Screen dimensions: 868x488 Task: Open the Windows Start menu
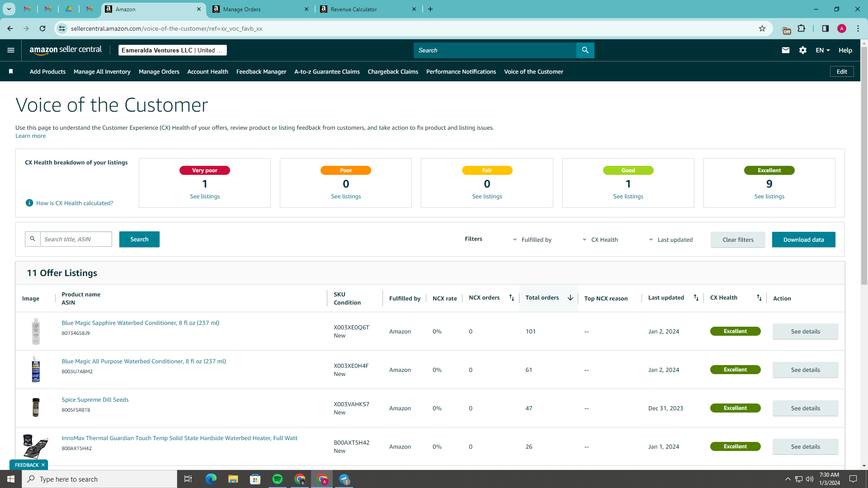click(x=11, y=479)
